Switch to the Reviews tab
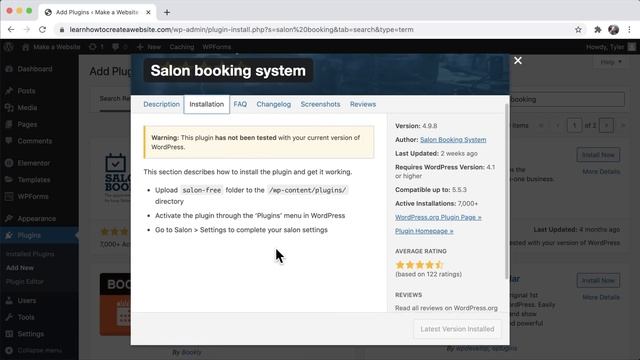Image resolution: width=640 pixels, height=360 pixels. click(363, 104)
